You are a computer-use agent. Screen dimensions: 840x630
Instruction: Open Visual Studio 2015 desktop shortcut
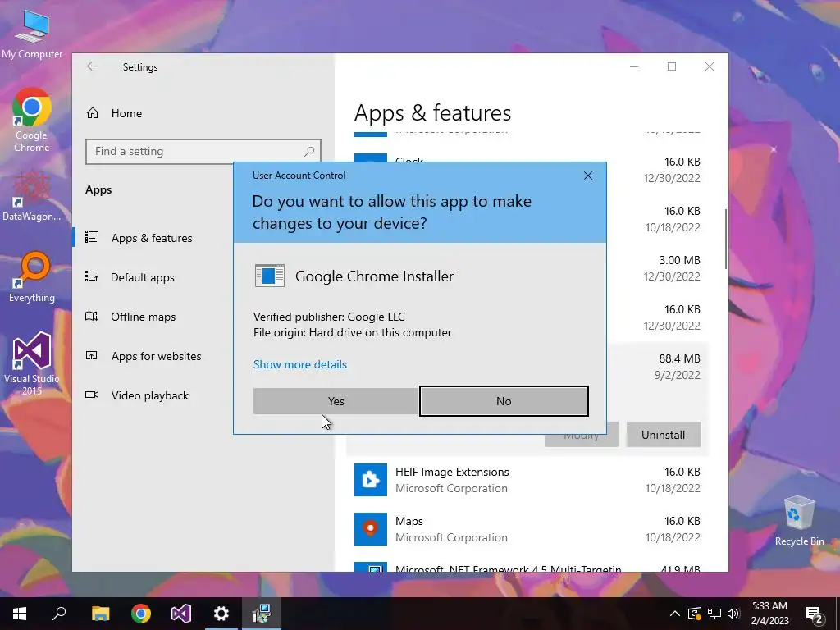(32, 363)
